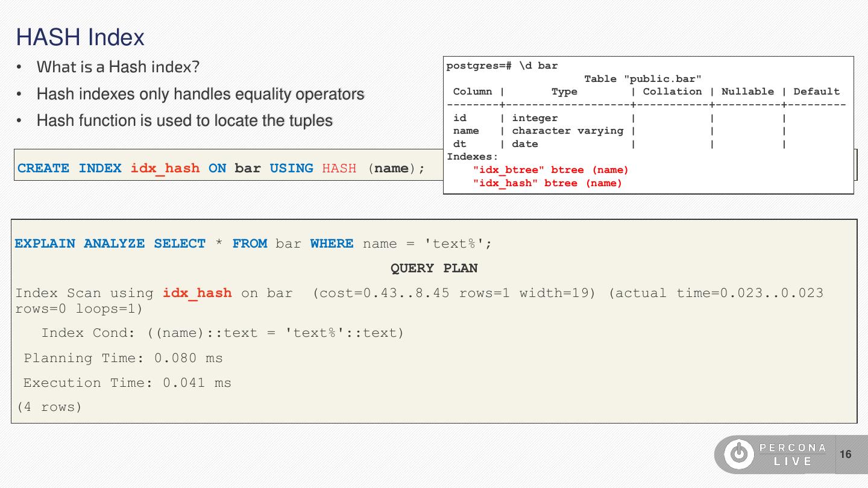868x488 pixels.
Task: Click the "idx_hash" line under Indexes
Action: pos(547,183)
